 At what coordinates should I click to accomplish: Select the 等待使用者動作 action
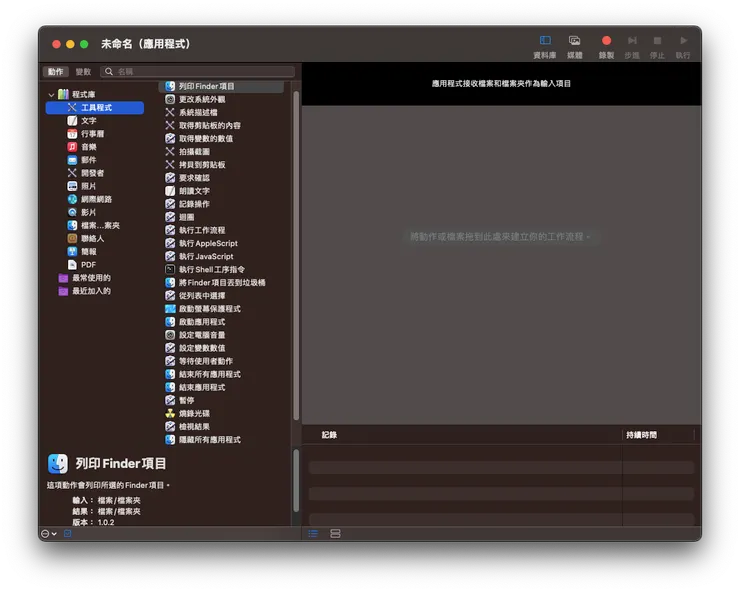pyautogui.click(x=199, y=361)
